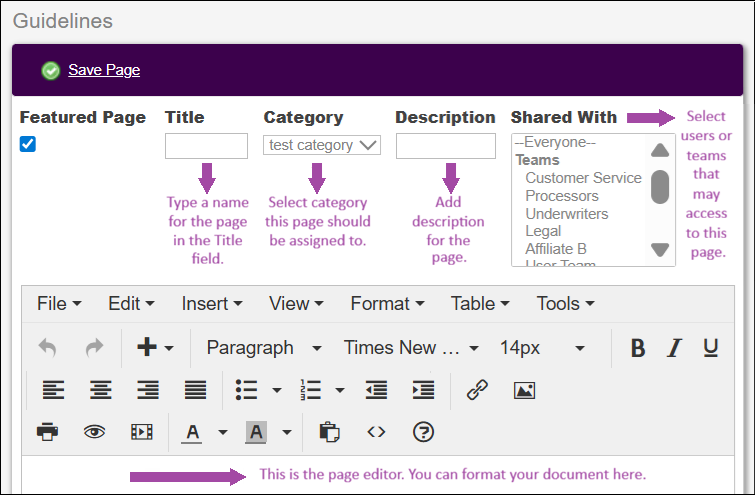Viewport: 755px width, 495px height.
Task: Preview the page with the eye icon
Action: pos(94,432)
